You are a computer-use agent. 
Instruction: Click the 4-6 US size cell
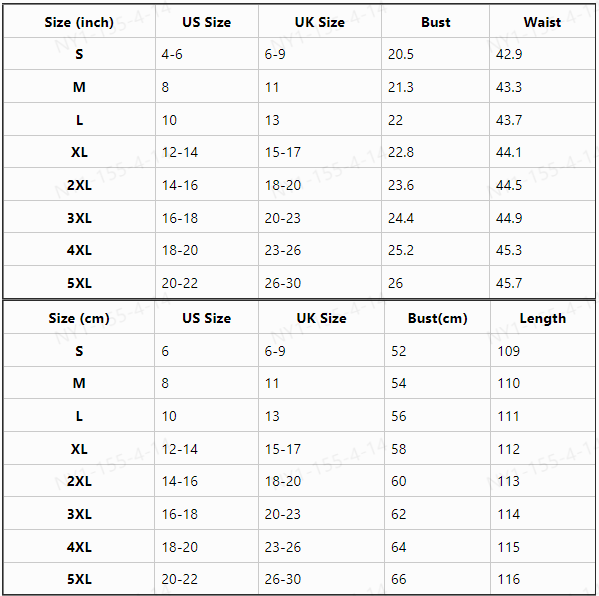click(207, 54)
